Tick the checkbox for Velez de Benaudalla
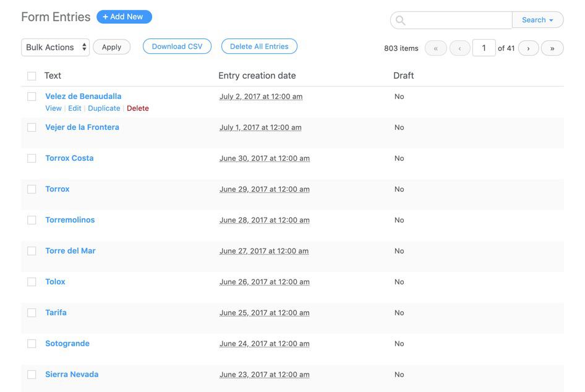 coord(32,96)
